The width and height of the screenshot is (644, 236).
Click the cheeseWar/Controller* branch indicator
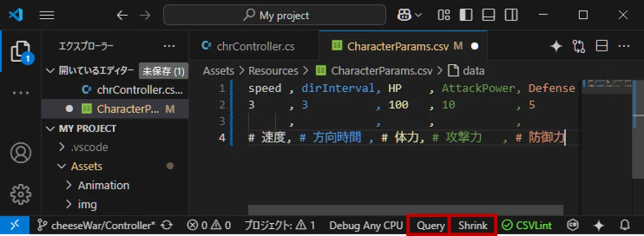click(x=97, y=225)
